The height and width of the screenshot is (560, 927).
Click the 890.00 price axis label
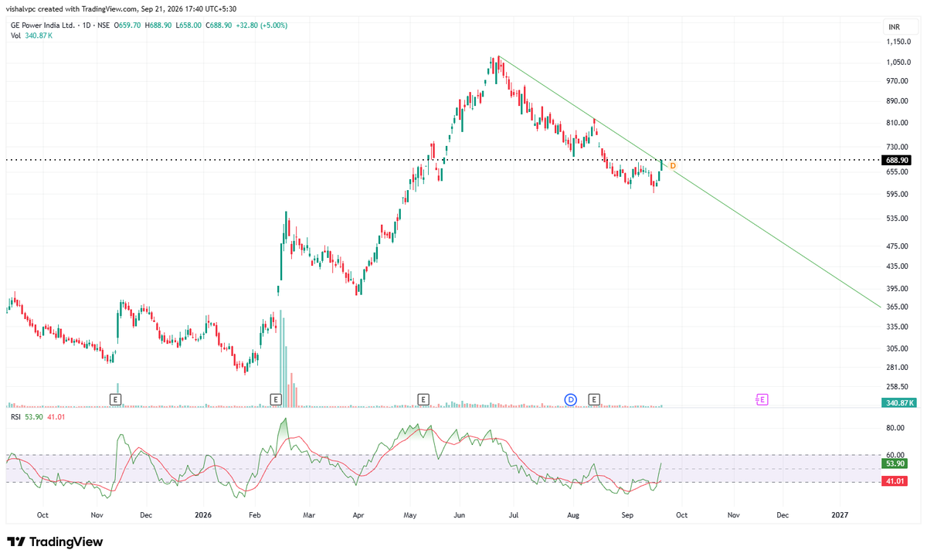tap(898, 101)
